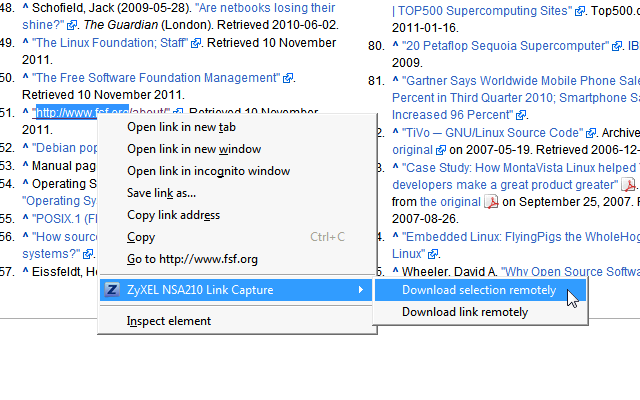Jump back via caret on reference 54

(25, 183)
